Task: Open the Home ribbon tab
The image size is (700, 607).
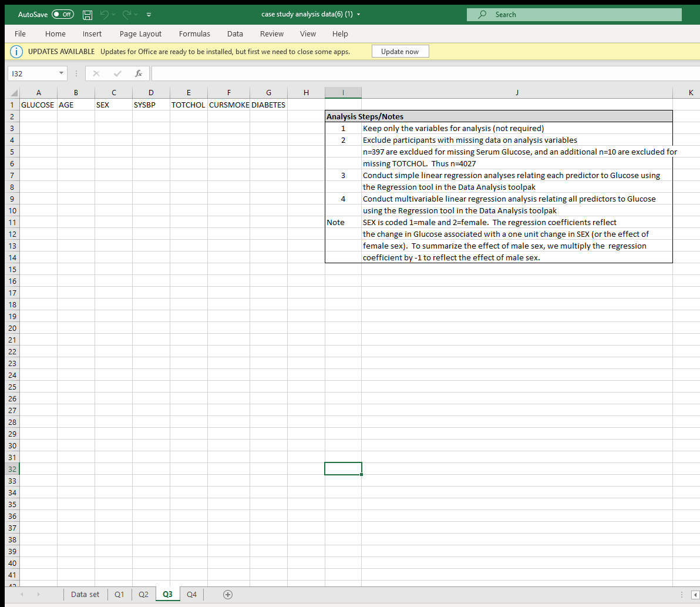Action: 55,34
